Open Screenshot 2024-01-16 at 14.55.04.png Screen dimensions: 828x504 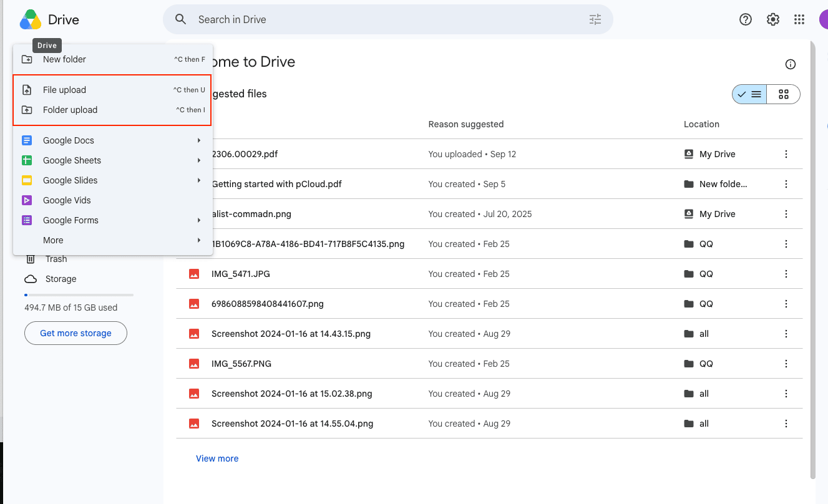(x=293, y=424)
